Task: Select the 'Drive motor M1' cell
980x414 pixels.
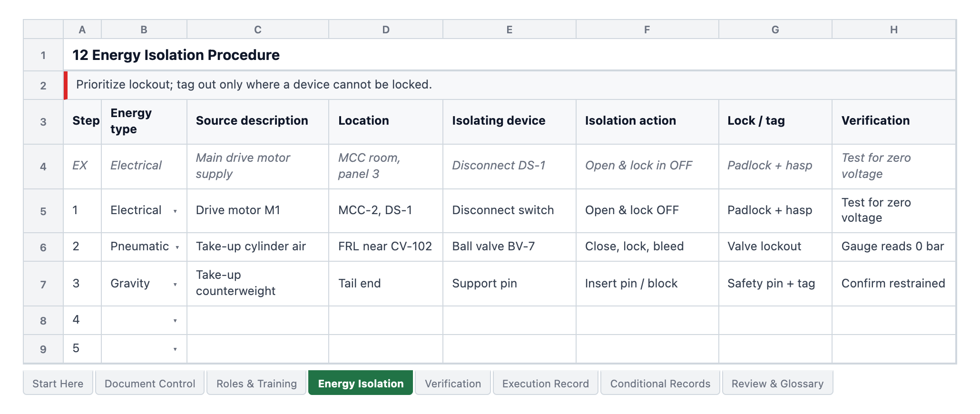Action: pos(258,211)
